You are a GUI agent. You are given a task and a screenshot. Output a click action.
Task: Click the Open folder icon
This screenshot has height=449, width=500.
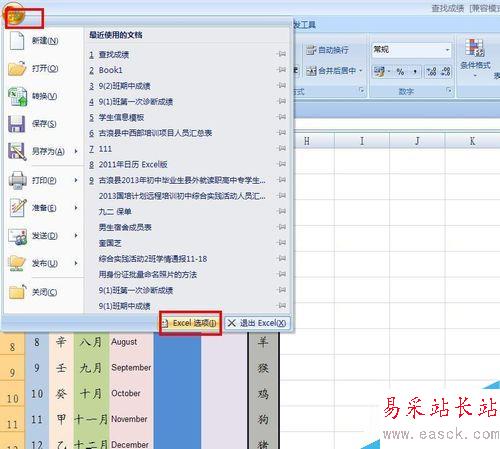[17, 68]
